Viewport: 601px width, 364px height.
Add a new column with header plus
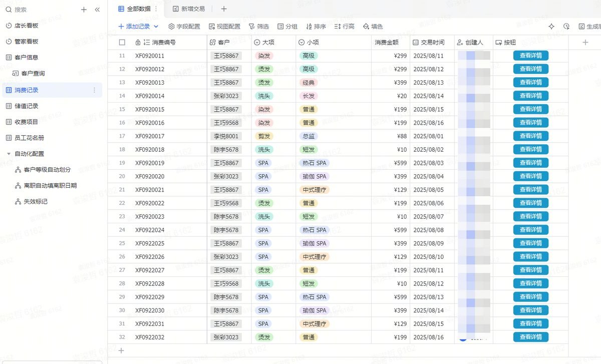(585, 43)
